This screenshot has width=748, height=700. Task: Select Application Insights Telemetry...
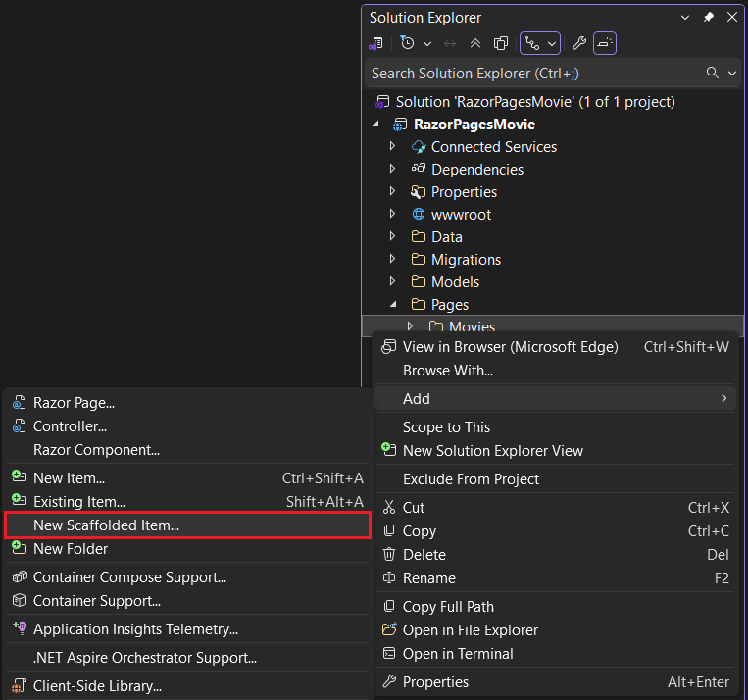coord(187,629)
